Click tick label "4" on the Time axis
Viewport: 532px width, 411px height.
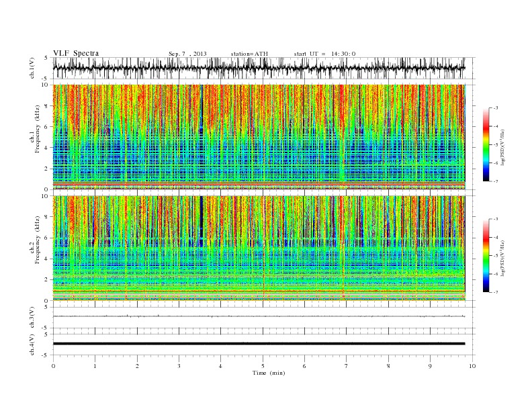(x=220, y=366)
